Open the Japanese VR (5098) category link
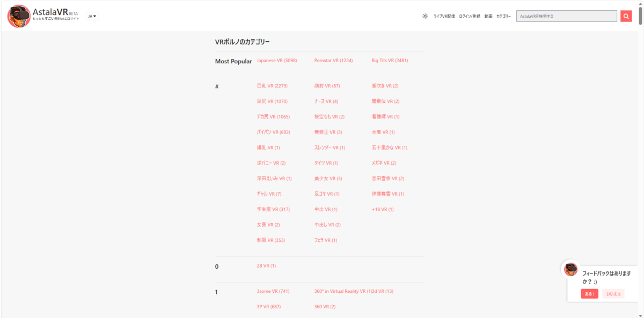This screenshot has width=644, height=318. (277, 61)
